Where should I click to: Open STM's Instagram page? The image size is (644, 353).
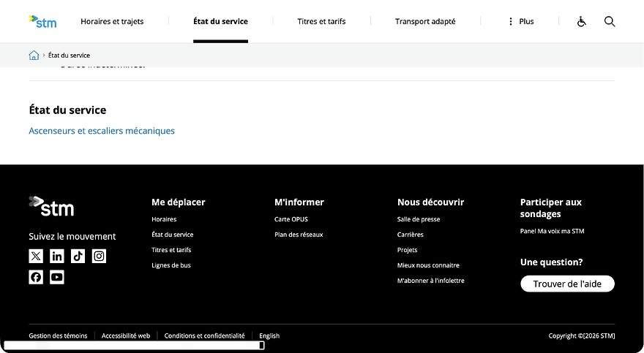click(x=99, y=257)
